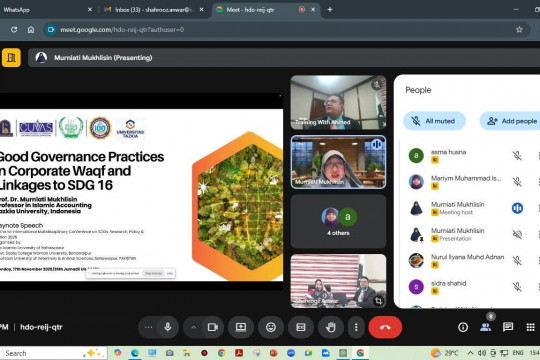
Task: Click speaking indicator for Murniati Mukhlisin host
Action: pos(517,208)
